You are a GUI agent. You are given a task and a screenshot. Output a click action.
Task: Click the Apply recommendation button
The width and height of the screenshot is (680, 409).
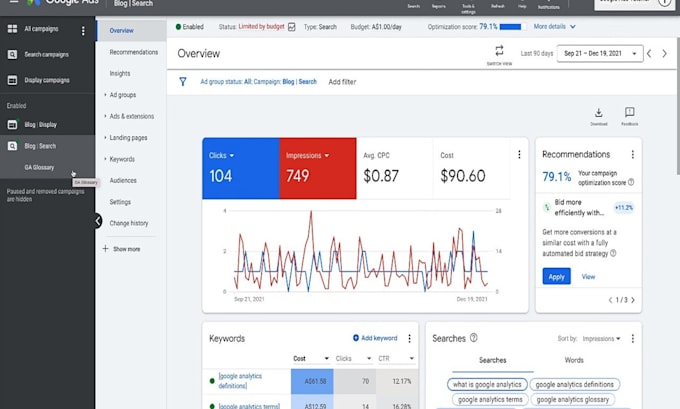click(556, 276)
